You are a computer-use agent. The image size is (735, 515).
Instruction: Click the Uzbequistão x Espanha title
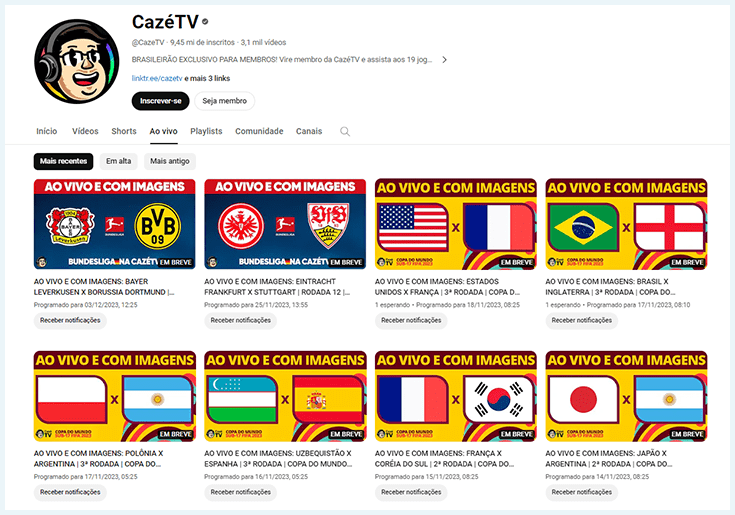278,459
